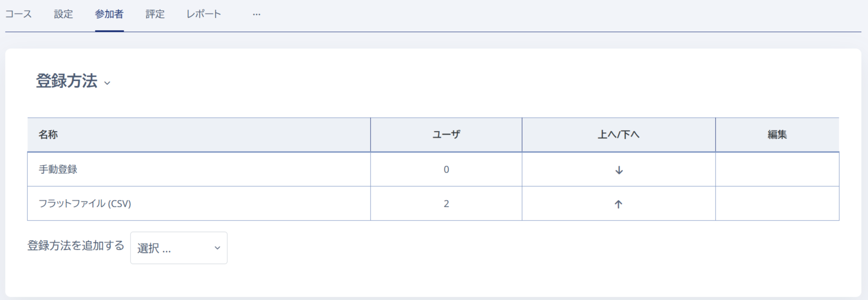Open the ellipsis overflow menu in the navigation
Screen dimensions: 868x300
[256, 14]
